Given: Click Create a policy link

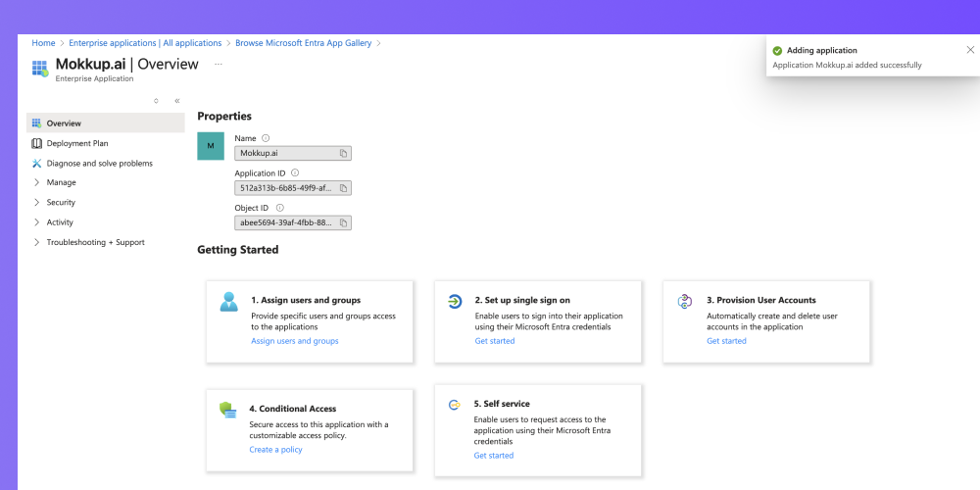Looking at the screenshot, I should point(275,450).
